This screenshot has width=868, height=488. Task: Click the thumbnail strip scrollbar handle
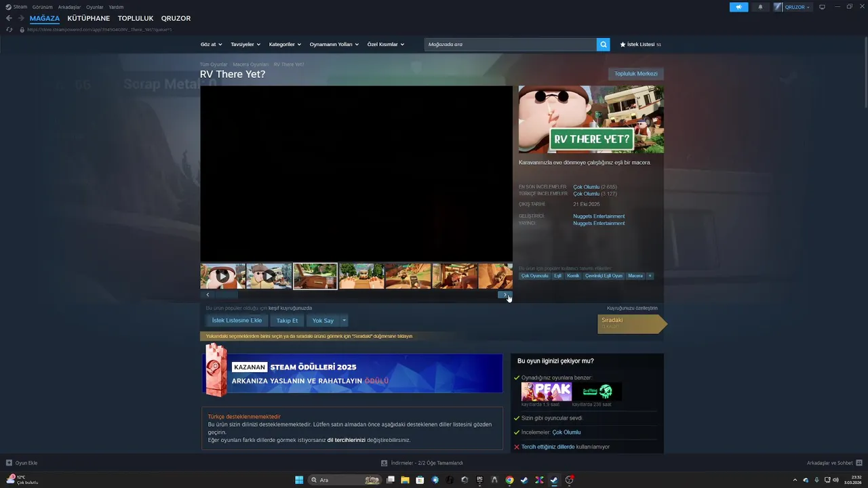tap(226, 294)
